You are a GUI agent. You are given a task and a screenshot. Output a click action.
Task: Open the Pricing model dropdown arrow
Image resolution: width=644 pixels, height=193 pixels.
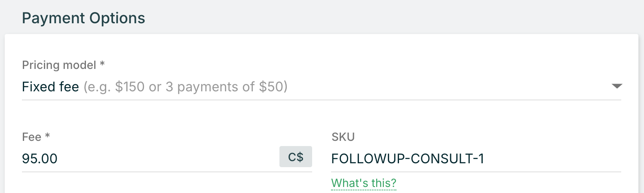point(616,86)
